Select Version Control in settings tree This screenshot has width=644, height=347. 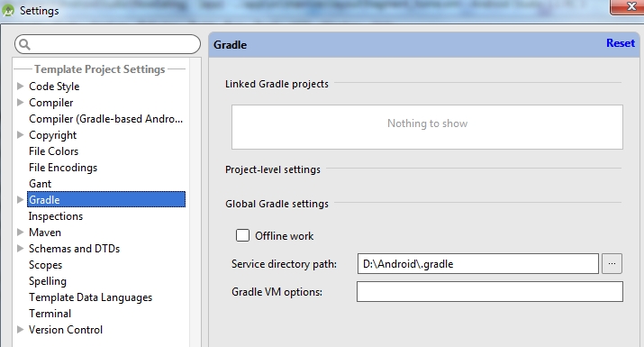click(66, 330)
